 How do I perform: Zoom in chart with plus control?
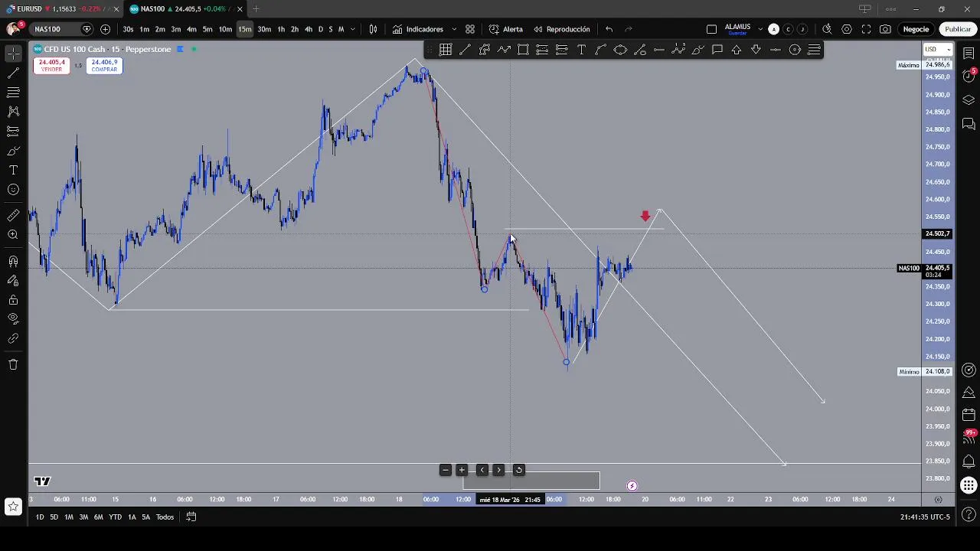(462, 470)
